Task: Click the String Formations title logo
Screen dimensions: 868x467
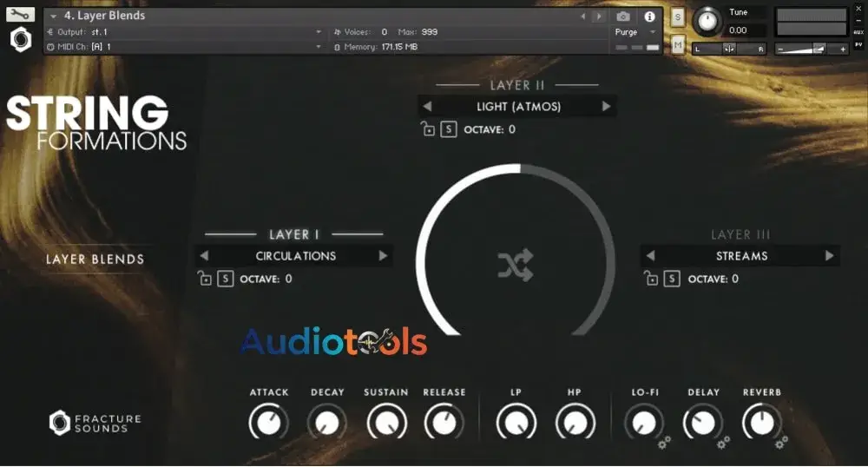Action: pyautogui.click(x=96, y=123)
